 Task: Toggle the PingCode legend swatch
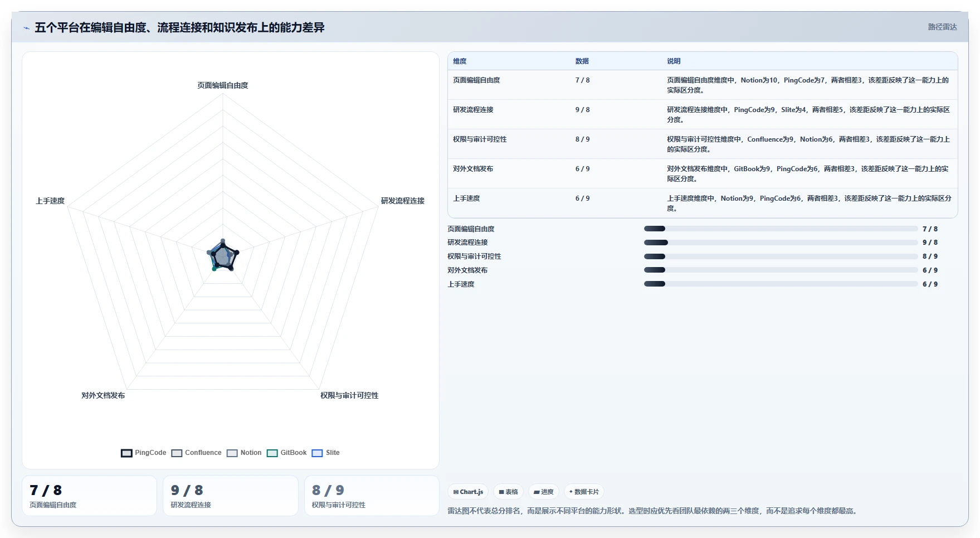click(x=126, y=453)
